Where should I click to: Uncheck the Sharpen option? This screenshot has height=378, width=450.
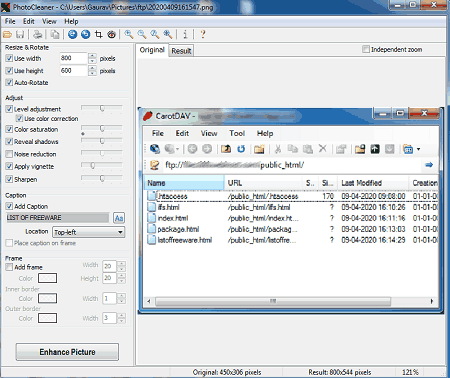pos(9,179)
